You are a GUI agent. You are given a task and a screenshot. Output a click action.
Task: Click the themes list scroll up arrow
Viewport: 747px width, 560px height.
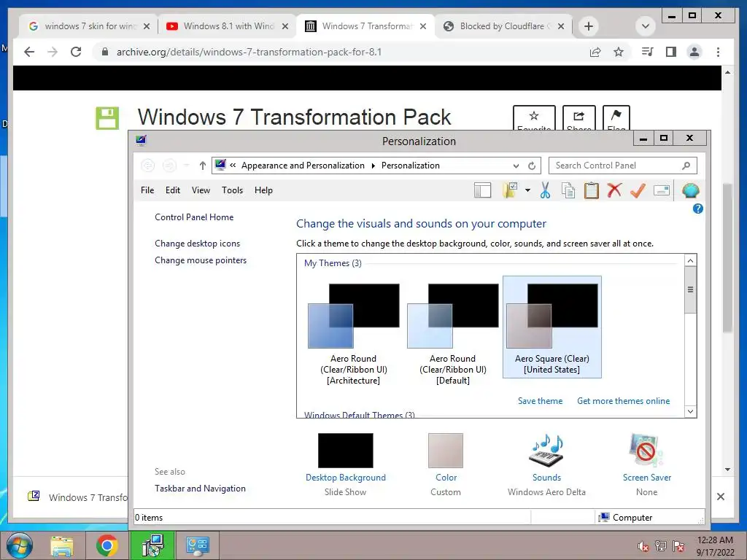[x=690, y=260]
